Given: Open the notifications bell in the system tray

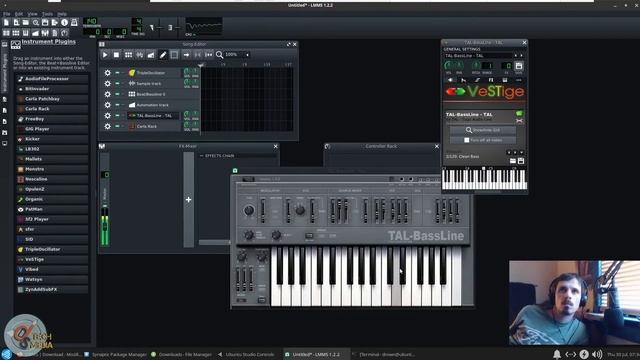Looking at the screenshot, I should (x=557, y=354).
